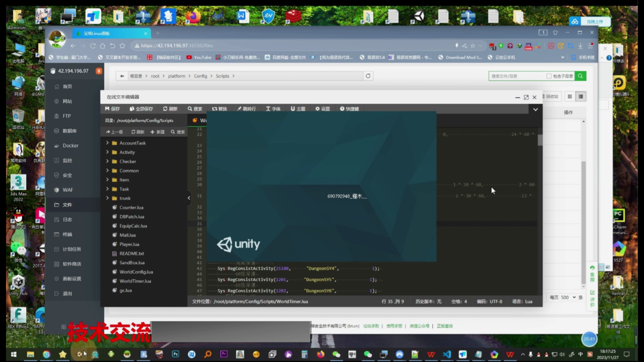This screenshot has height=362, width=644.
Task: Toggle the include-subdirectories checkbox
Action: click(x=549, y=76)
